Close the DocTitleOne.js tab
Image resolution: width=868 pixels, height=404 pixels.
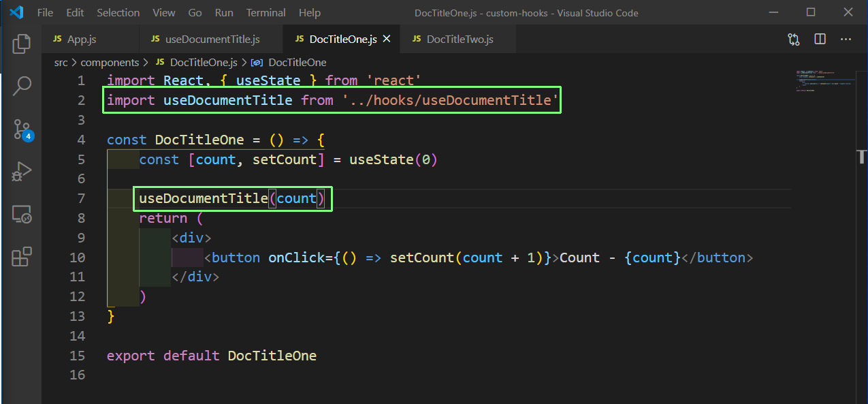click(x=387, y=40)
